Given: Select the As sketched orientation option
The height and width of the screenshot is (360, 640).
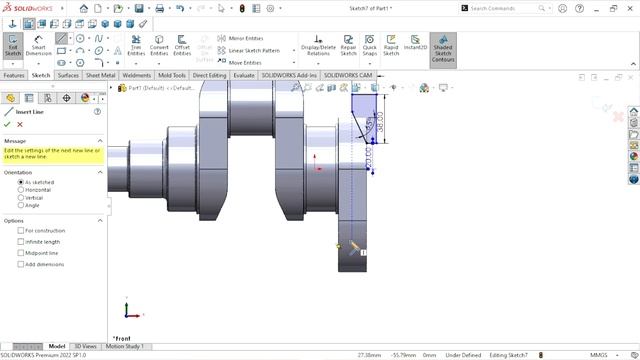Looking at the screenshot, I should (20, 182).
